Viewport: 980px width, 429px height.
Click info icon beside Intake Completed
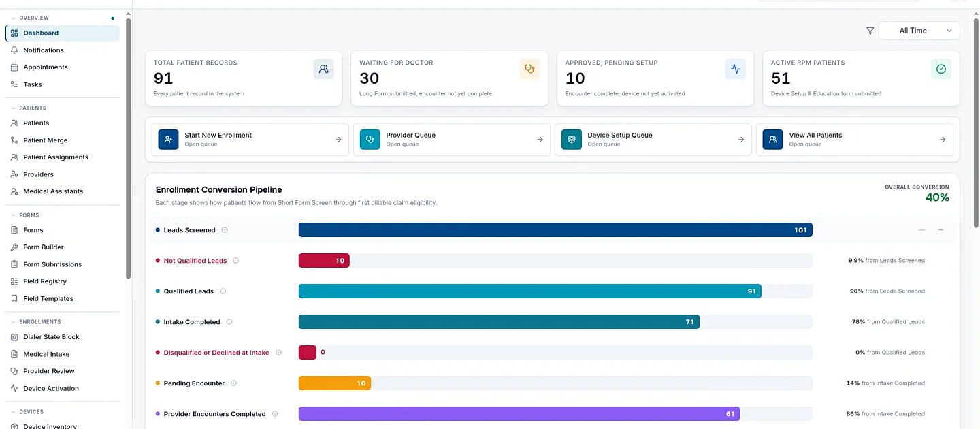pyautogui.click(x=229, y=322)
